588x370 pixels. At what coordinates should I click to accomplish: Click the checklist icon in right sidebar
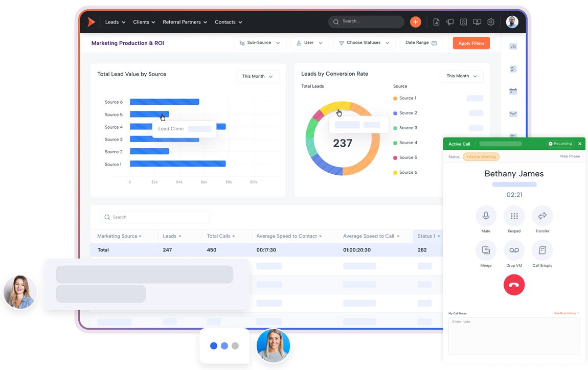click(513, 69)
